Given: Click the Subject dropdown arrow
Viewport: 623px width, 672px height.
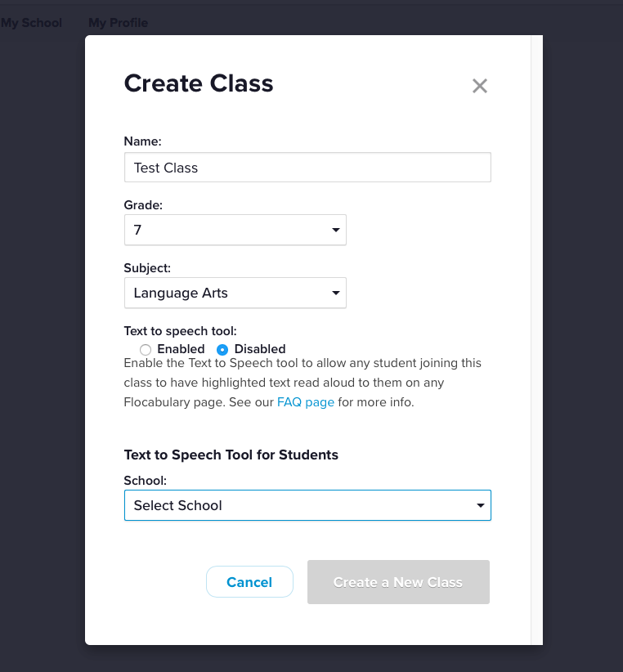Looking at the screenshot, I should [335, 293].
